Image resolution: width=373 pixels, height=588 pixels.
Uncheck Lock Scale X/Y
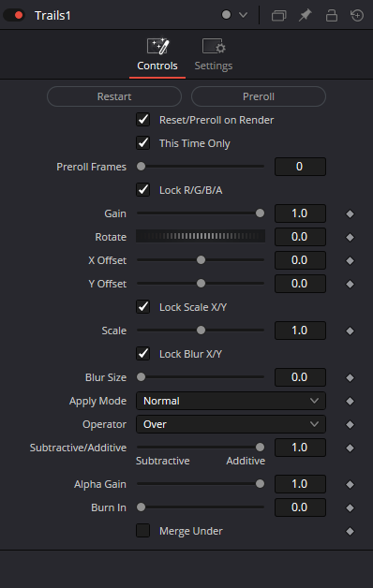[143, 307]
